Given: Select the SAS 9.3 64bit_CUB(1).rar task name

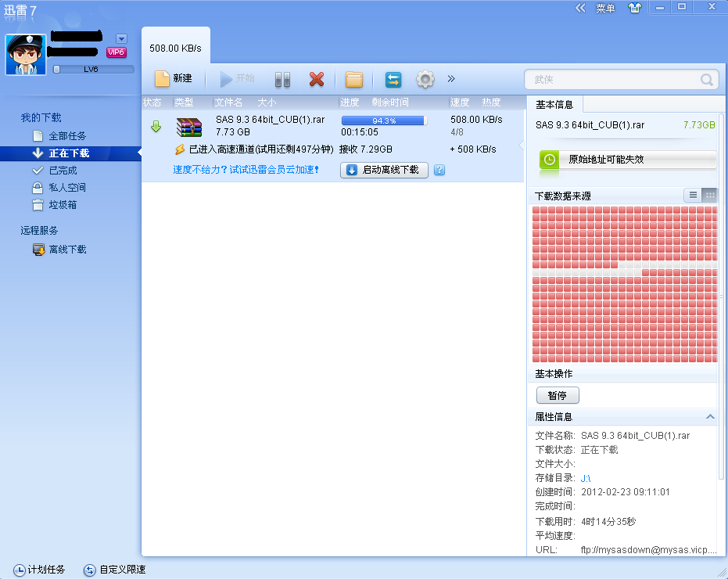Looking at the screenshot, I should [271, 120].
